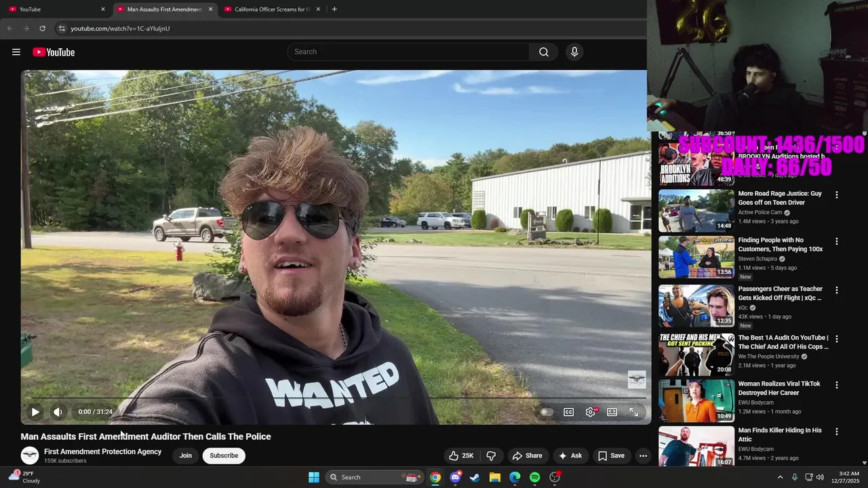868x488 pixels.
Task: Open a new browser tab
Action: (x=334, y=9)
